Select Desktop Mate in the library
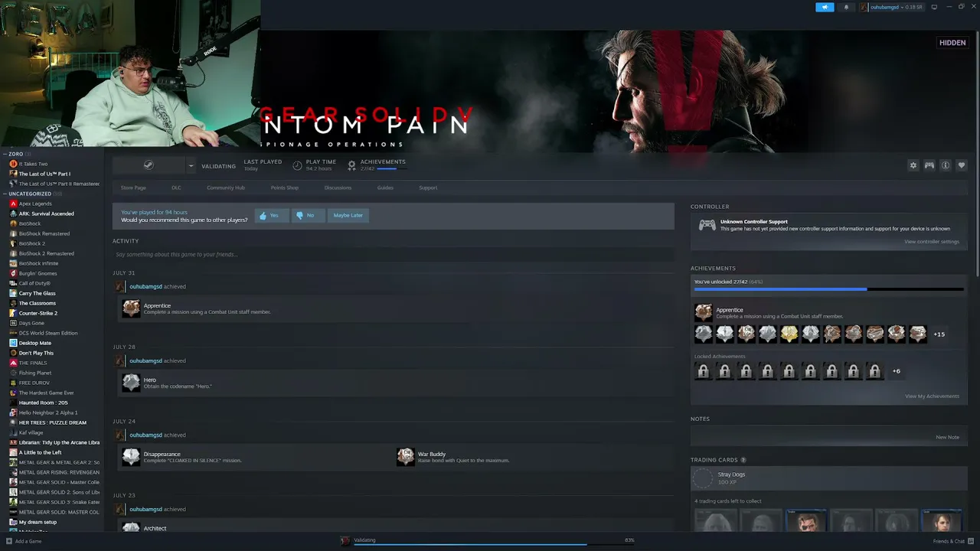980x551 pixels. click(x=35, y=343)
